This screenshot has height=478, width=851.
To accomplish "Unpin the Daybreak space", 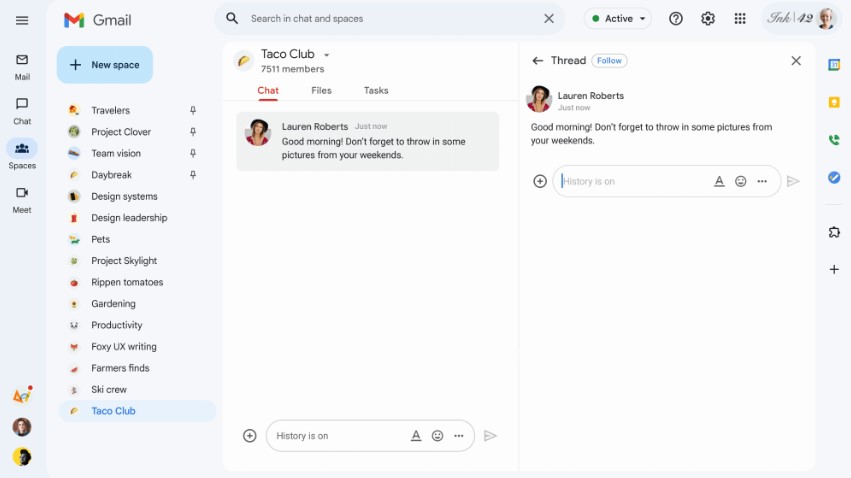I will point(193,175).
